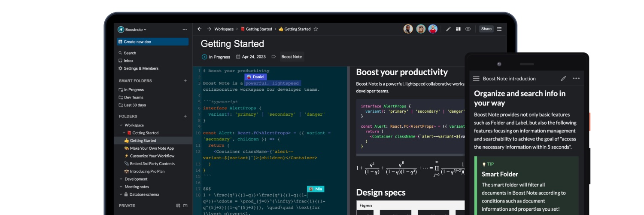Image resolution: width=644 pixels, height=215 pixels.
Task: Open the table of contents list icon
Action: (x=499, y=29)
